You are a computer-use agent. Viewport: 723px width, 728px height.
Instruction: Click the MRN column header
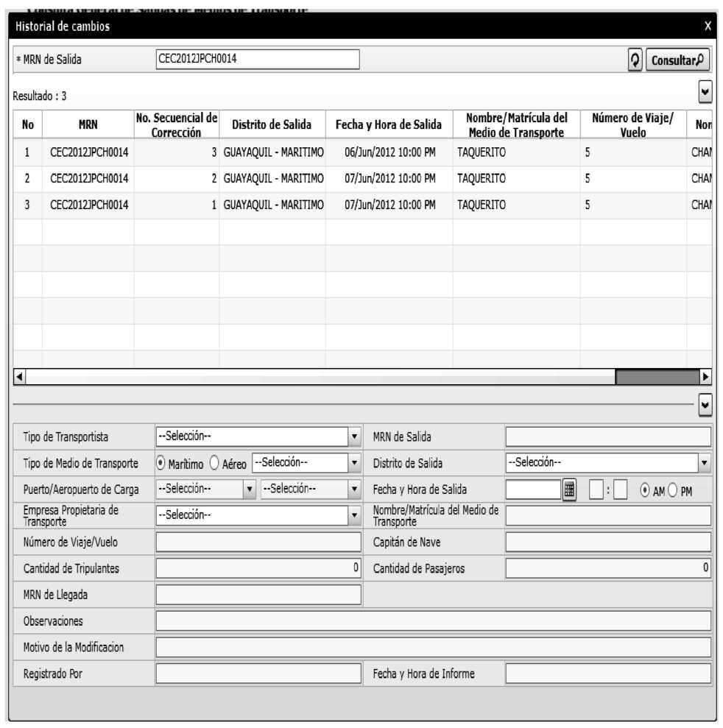(88, 124)
